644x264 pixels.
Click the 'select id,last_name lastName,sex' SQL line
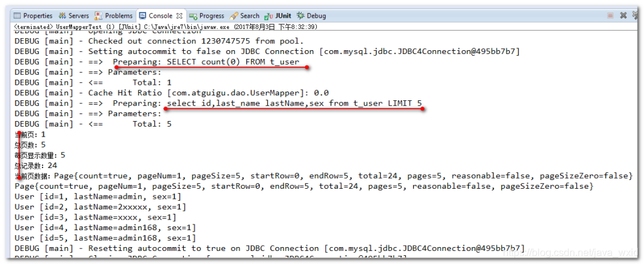tap(218, 103)
